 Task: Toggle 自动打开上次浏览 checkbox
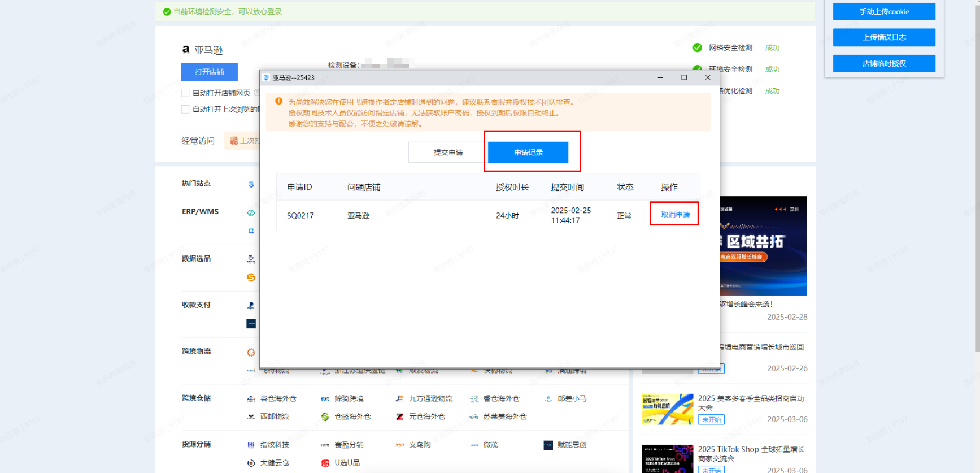click(185, 109)
